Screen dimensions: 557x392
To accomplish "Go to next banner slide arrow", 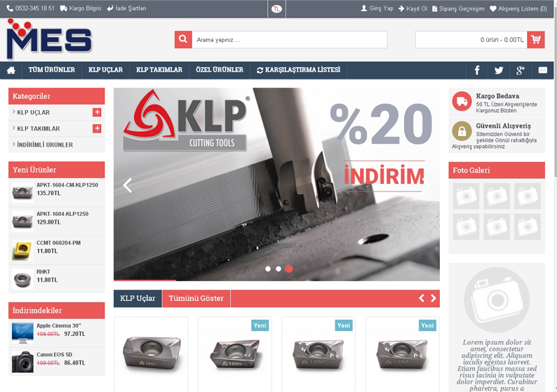I will coord(427,185).
